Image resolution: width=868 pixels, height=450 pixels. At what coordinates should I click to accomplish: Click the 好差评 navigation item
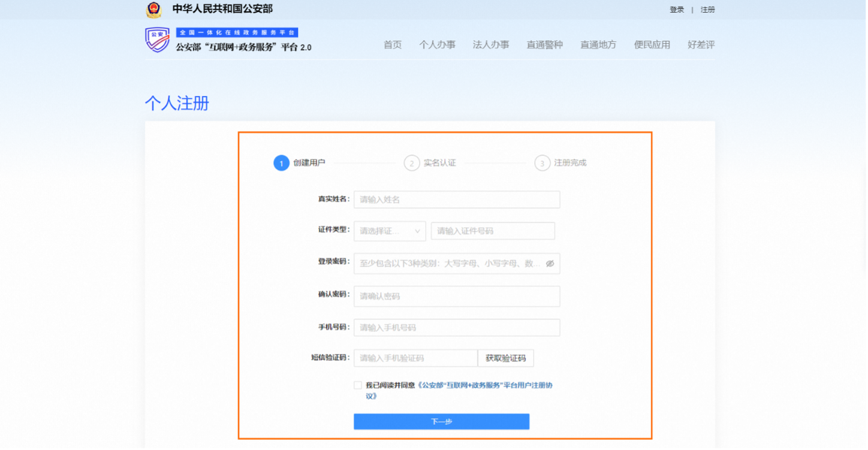pyautogui.click(x=701, y=44)
